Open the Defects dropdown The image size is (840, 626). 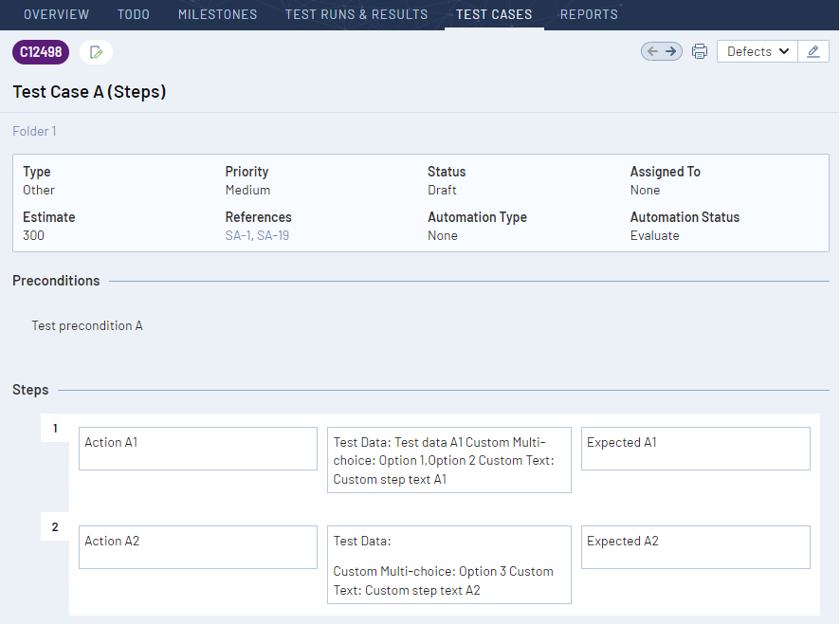[757, 51]
